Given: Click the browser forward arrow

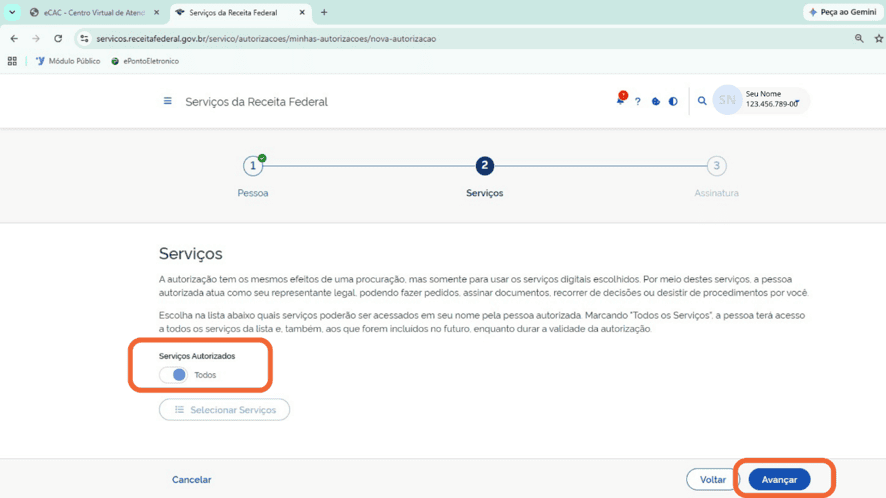Looking at the screenshot, I should [x=36, y=38].
